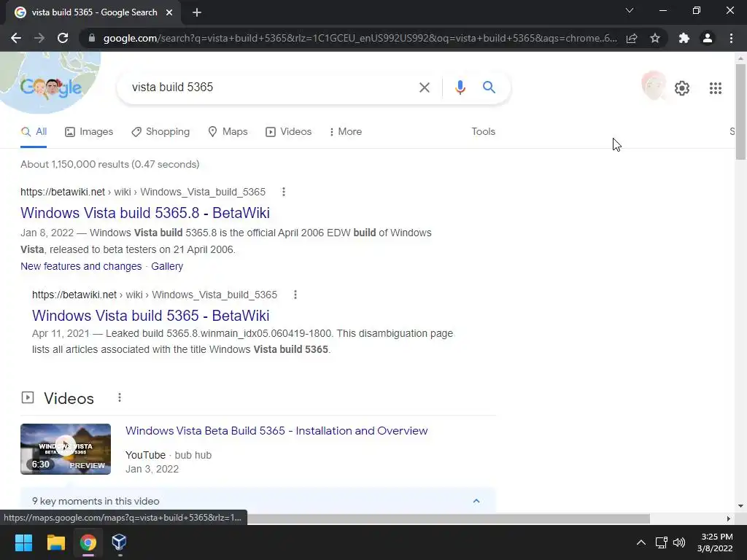Switch to the Shopping tab
Screen dimensions: 747x560
point(160,132)
